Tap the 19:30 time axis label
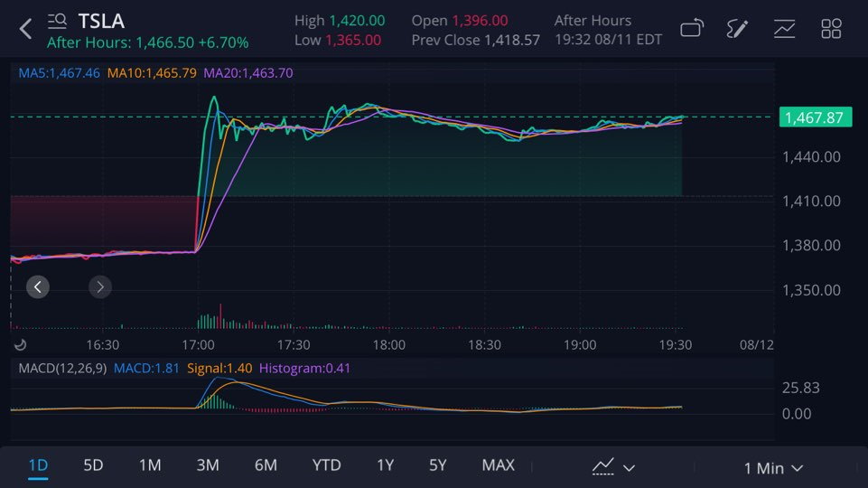Screen dimensions: 868x488 pyautogui.click(x=676, y=345)
